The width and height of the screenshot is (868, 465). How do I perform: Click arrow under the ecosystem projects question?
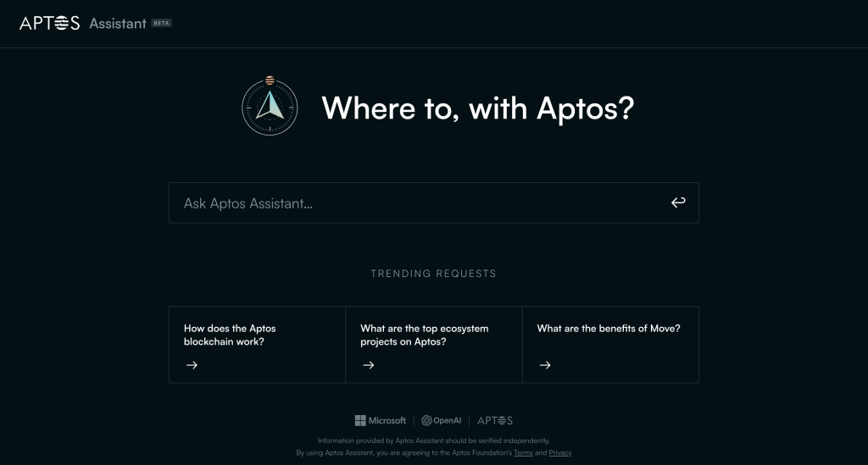click(x=368, y=365)
